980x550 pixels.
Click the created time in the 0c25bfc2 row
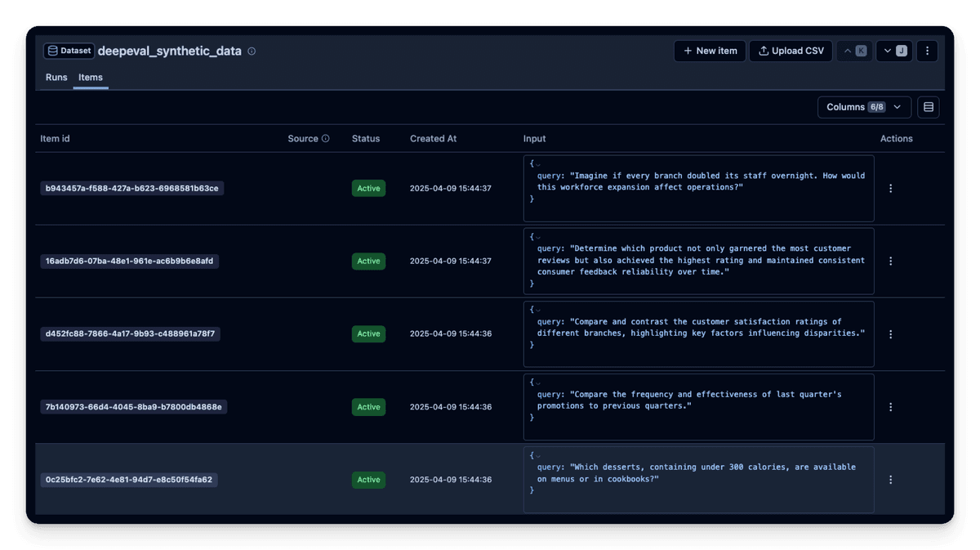(451, 480)
